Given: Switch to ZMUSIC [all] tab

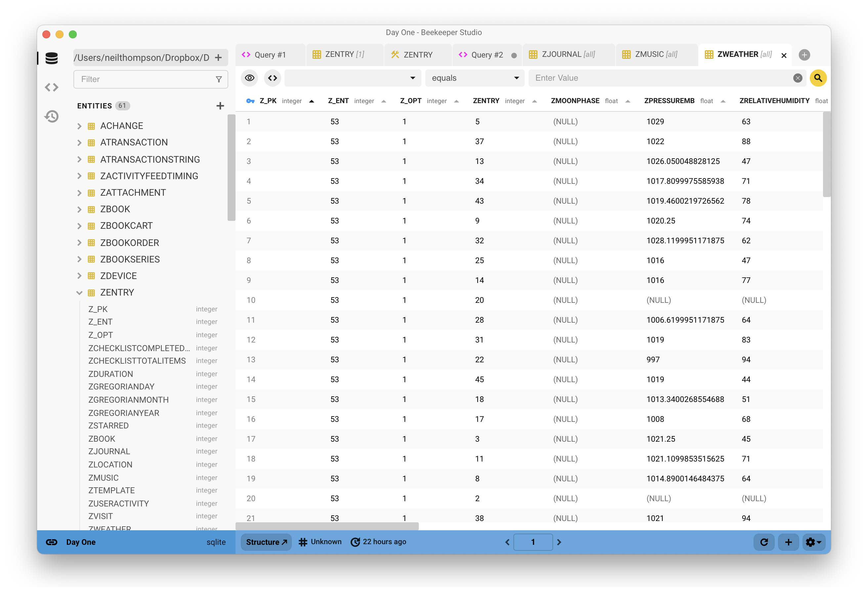Looking at the screenshot, I should 656,55.
